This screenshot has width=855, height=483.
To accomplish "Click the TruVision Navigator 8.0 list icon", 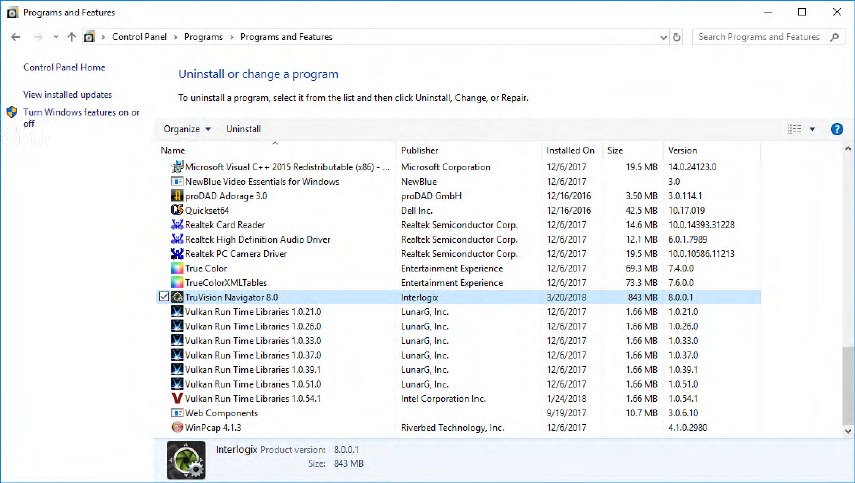I will pos(177,297).
